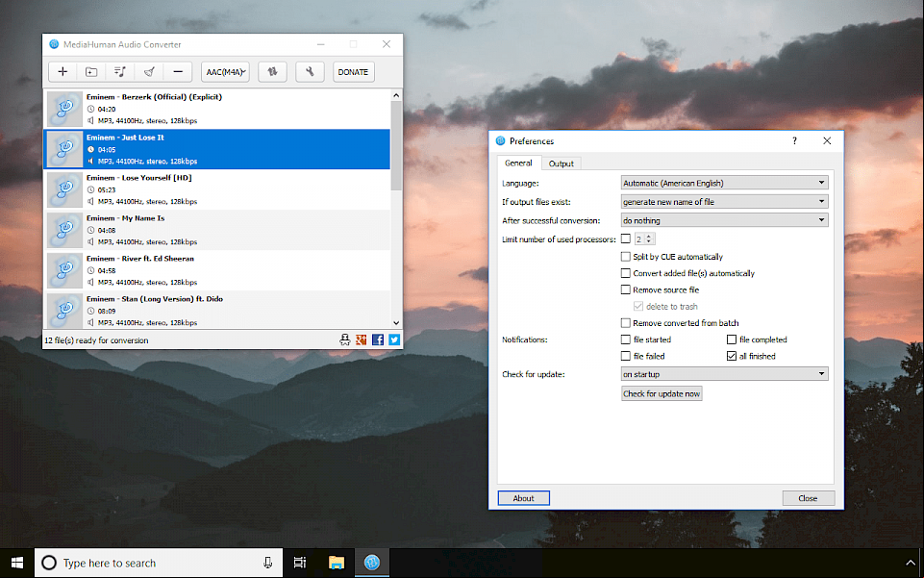924x578 pixels.
Task: Click the music-note playlist toolbar icon
Action: click(x=119, y=72)
